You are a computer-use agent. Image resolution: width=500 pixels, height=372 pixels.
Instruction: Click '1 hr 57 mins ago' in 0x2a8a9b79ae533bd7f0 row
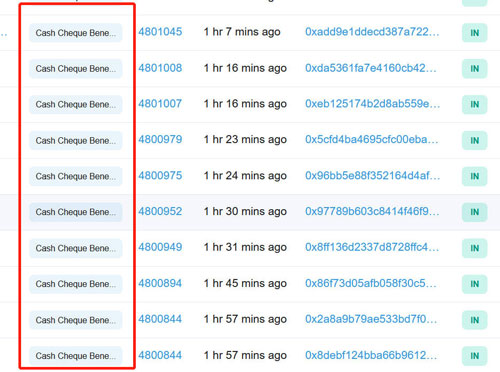tap(245, 319)
